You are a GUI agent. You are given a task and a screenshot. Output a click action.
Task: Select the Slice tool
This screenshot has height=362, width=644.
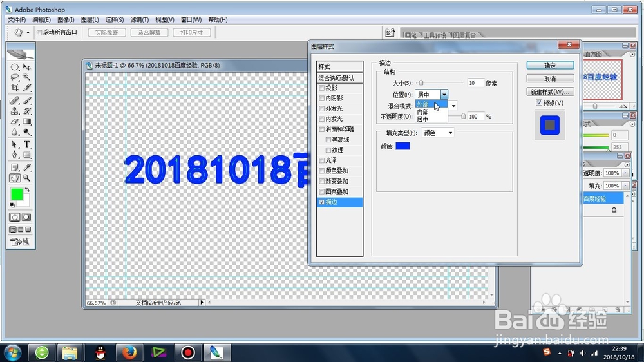26,88
